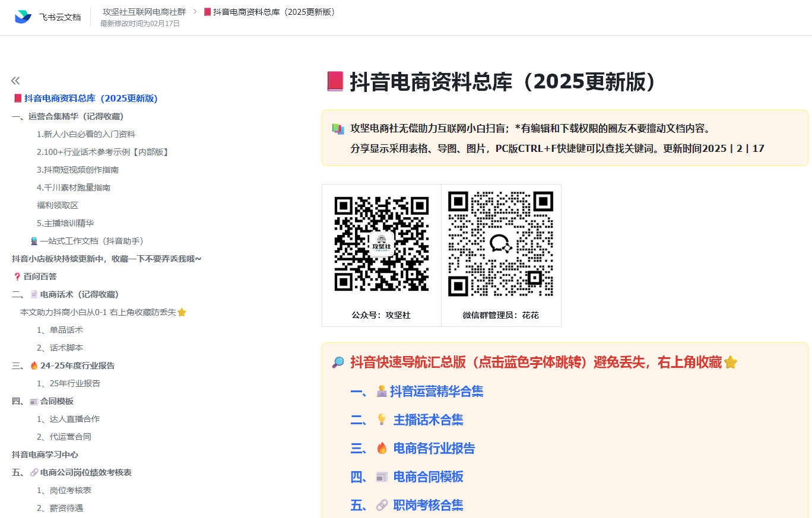Click the red book icon in breadcrumb title
This screenshot has height=518, width=812.
click(x=208, y=12)
